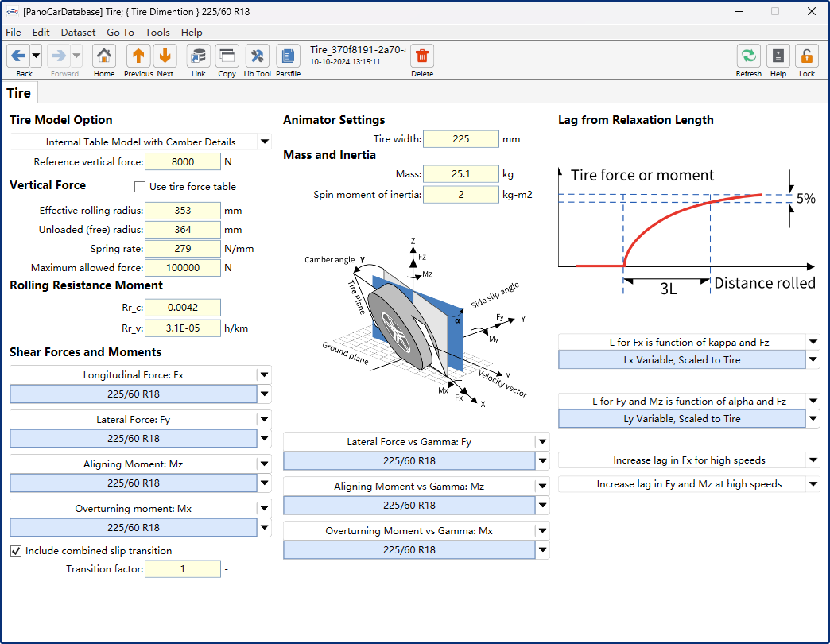Viewport: 830px width, 644px height.
Task: Expand Aligning Moment vs Gamma: Mz dropdown
Action: pos(542,486)
